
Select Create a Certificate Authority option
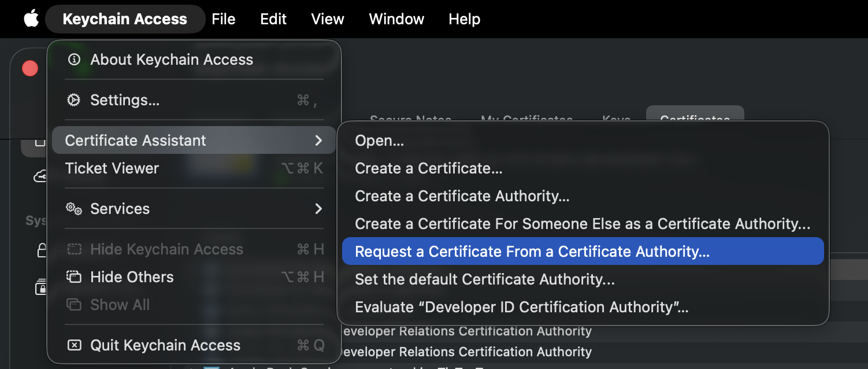pyautogui.click(x=462, y=195)
